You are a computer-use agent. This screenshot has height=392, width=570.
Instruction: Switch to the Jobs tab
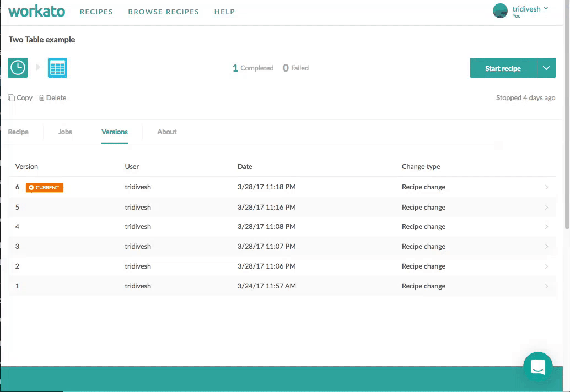[x=64, y=132]
